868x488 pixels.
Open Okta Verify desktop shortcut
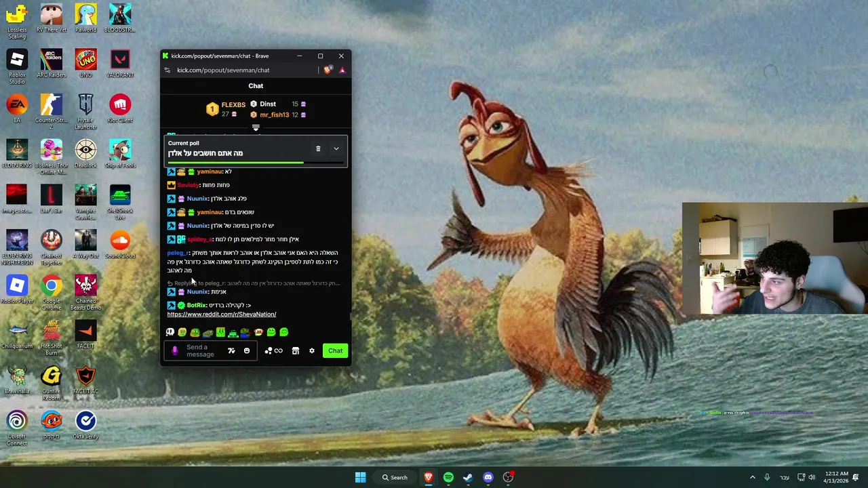(x=85, y=425)
